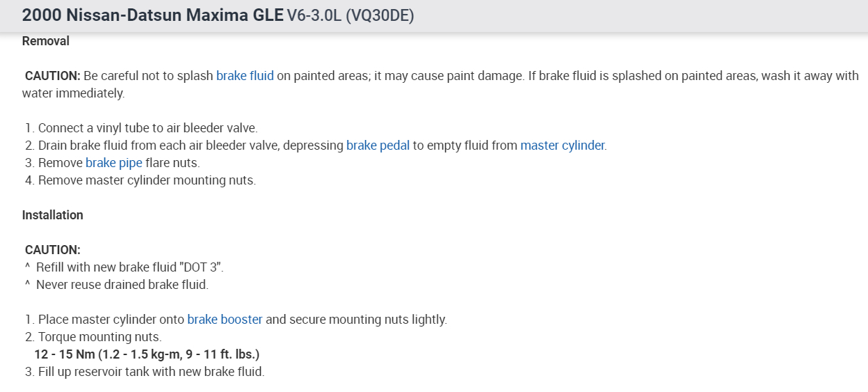The width and height of the screenshot is (868, 392).
Task: Click the CAUTION label under Installation
Action: (53, 250)
